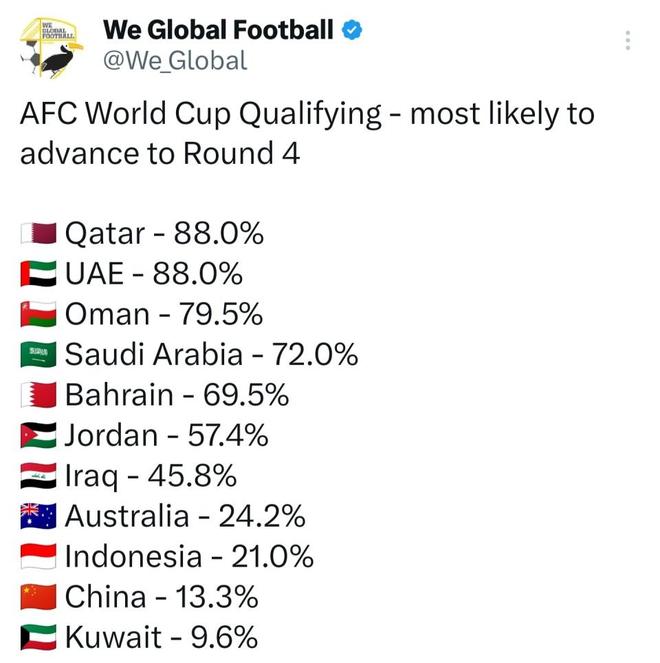This screenshot has height=663, width=660.
Task: Click the Jordan flag icon
Action: [40, 436]
